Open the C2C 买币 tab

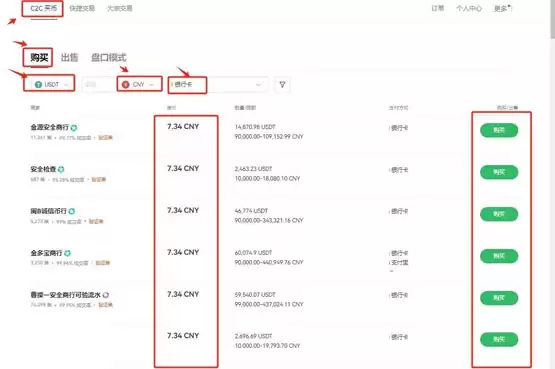(44, 8)
